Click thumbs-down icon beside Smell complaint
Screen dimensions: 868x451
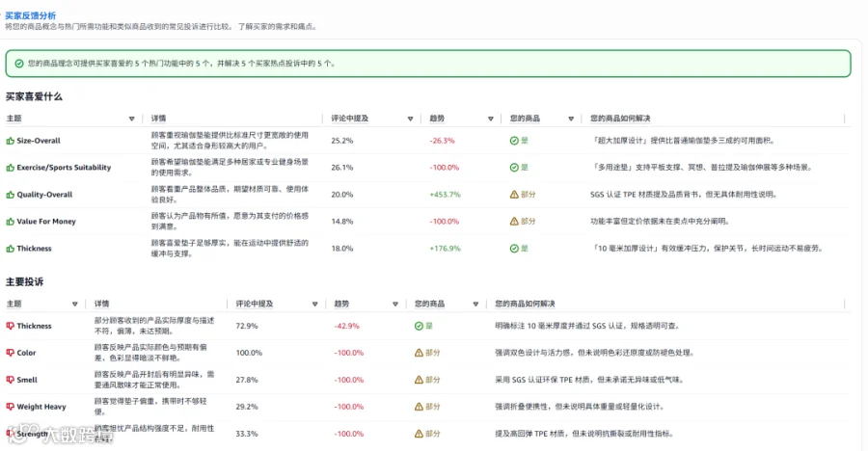click(10, 380)
